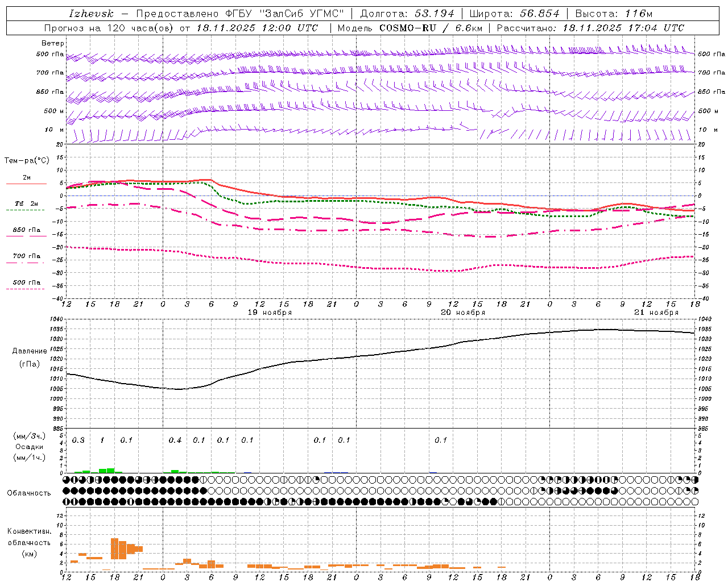Select the Тем-ра(°C) temperature panel label
The height and width of the screenshot is (582, 728).
tap(27, 161)
